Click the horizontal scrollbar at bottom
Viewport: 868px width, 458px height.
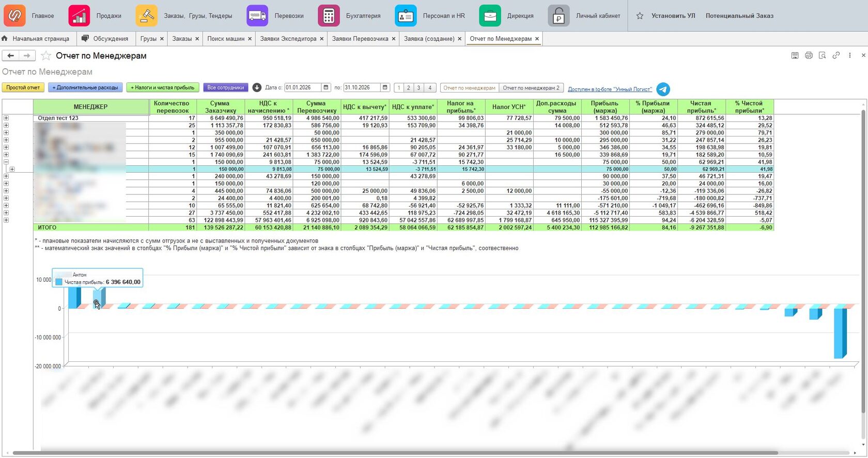(395, 453)
